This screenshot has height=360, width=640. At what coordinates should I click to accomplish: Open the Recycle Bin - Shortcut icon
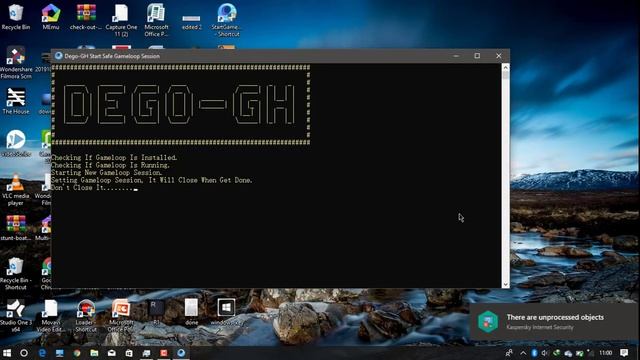click(16, 273)
